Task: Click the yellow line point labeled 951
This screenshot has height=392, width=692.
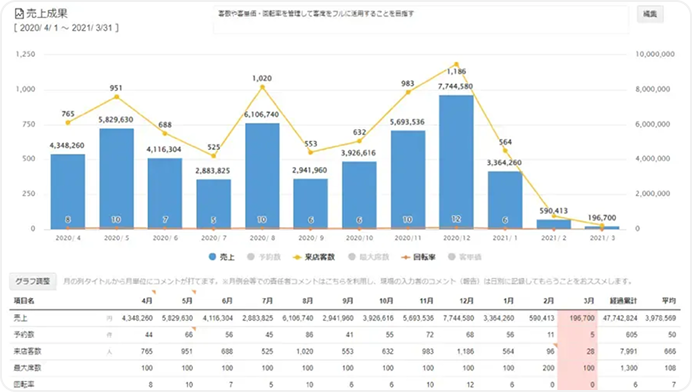Action: 117,97
